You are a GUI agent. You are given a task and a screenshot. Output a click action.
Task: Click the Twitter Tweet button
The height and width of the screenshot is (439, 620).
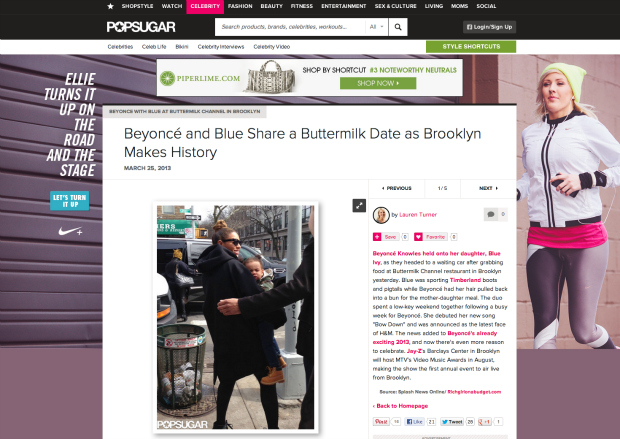(452, 422)
